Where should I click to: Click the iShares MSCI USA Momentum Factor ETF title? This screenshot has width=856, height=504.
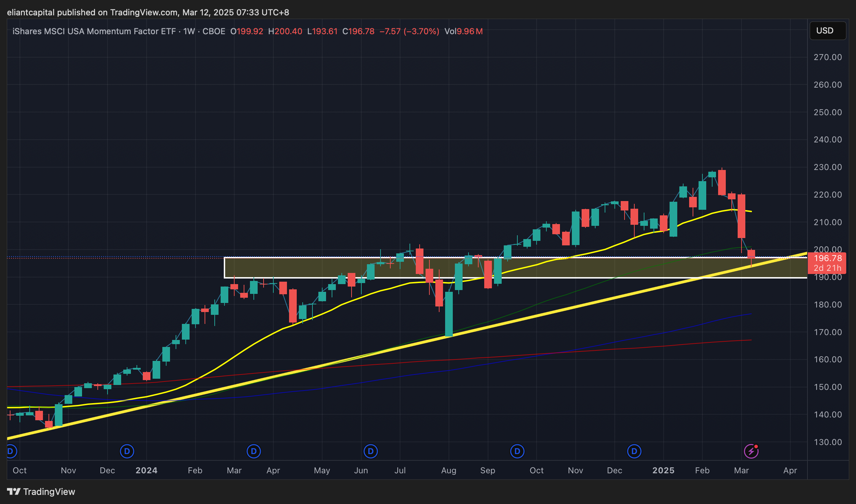point(94,31)
